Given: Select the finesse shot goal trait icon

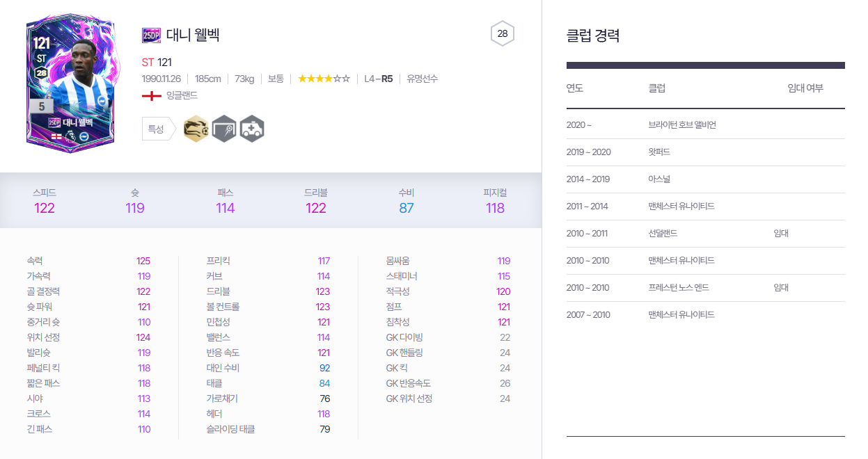Looking at the screenshot, I should tap(224, 129).
